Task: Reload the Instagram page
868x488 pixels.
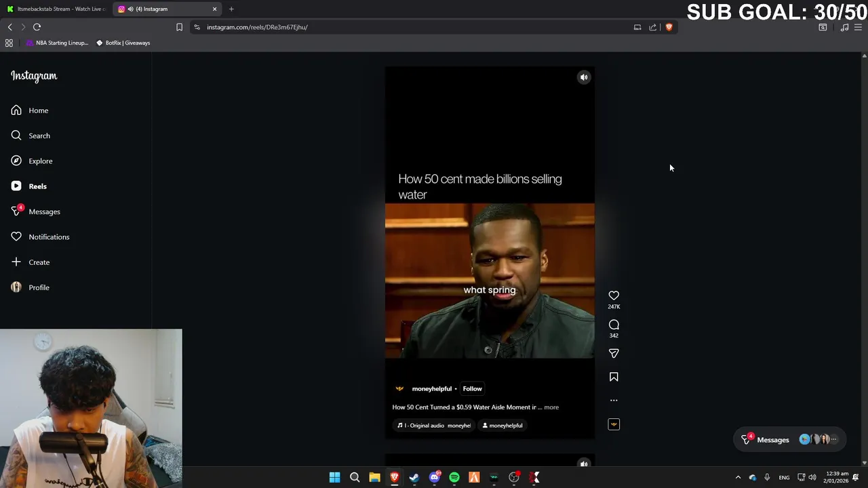Action: pos(37,27)
